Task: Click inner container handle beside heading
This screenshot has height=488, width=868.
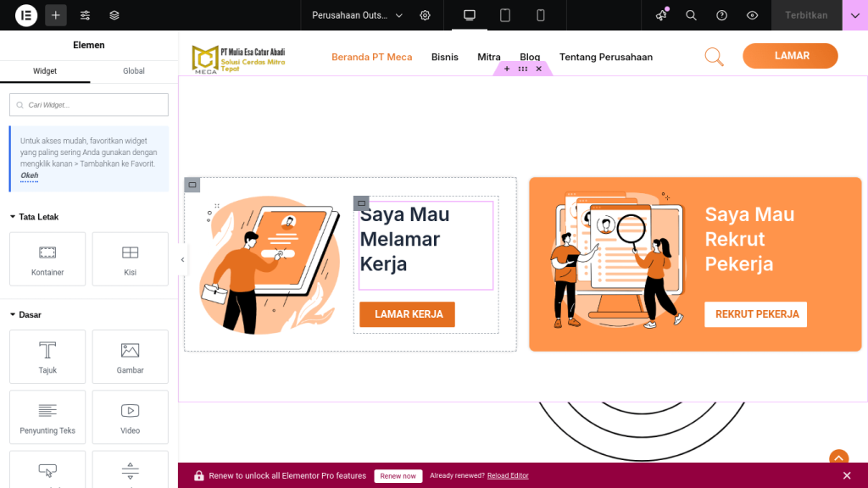Action: (361, 203)
